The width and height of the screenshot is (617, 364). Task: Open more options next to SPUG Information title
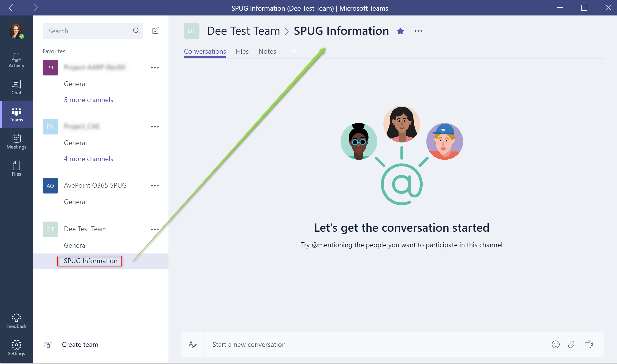pos(418,31)
